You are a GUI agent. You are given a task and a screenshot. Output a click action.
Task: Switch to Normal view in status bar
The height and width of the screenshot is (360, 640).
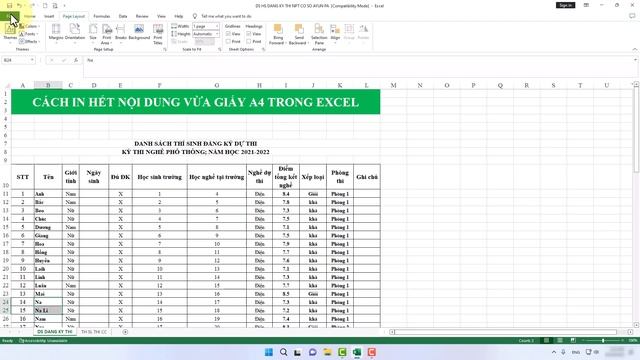pyautogui.click(x=547, y=340)
